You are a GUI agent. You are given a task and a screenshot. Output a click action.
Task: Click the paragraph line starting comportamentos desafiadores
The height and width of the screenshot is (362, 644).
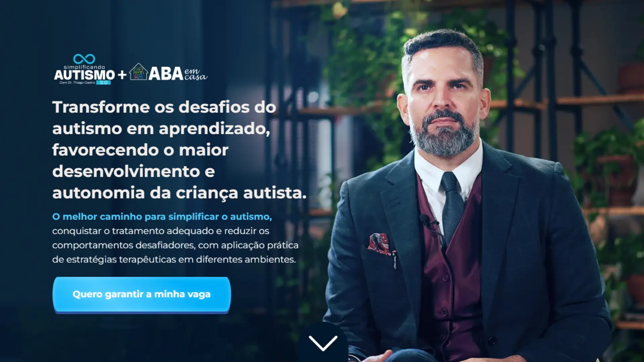point(175,245)
